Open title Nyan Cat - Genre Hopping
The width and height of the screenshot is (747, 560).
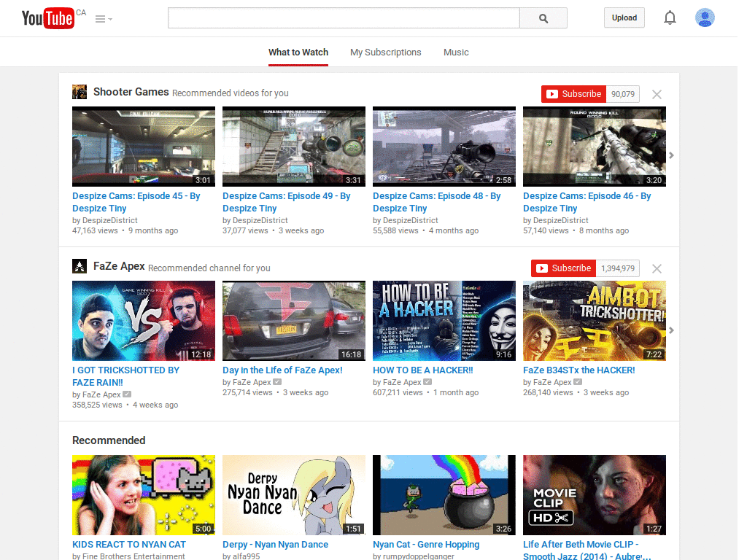pyautogui.click(x=426, y=544)
